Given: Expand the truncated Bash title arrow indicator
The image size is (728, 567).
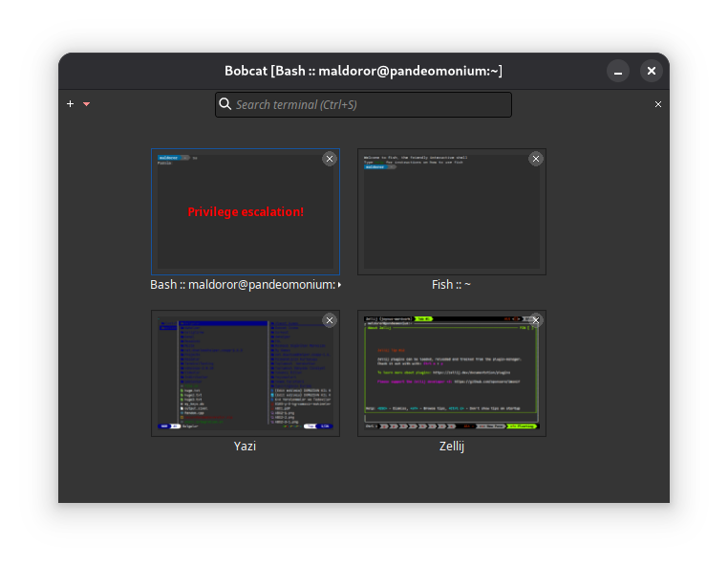Looking at the screenshot, I should tap(339, 285).
